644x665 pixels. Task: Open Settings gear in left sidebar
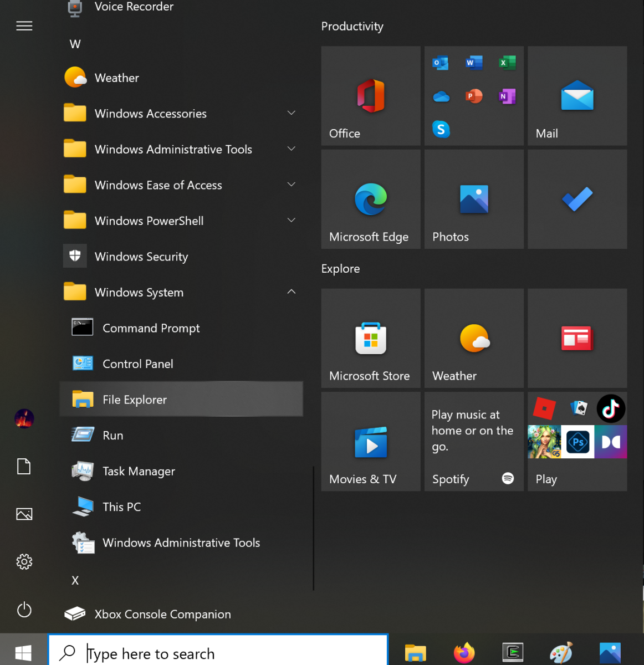(24, 562)
